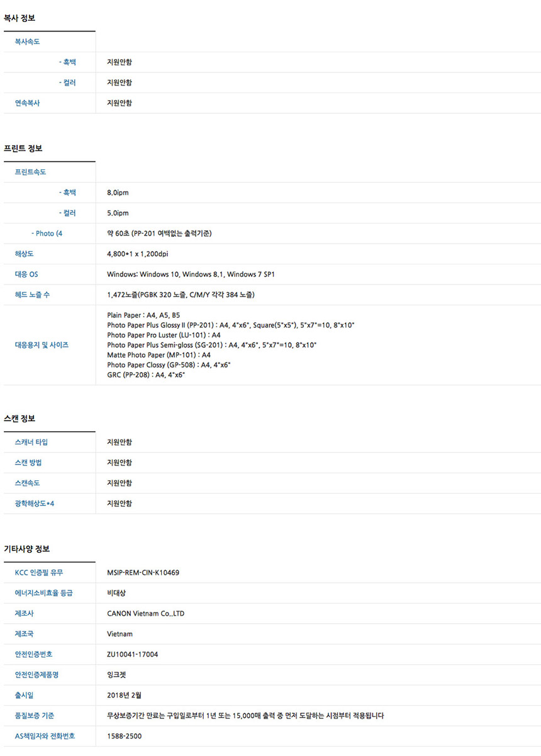Select the ZU10041-17004 safety certification number
The width and height of the screenshot is (541, 756).
pyautogui.click(x=132, y=654)
